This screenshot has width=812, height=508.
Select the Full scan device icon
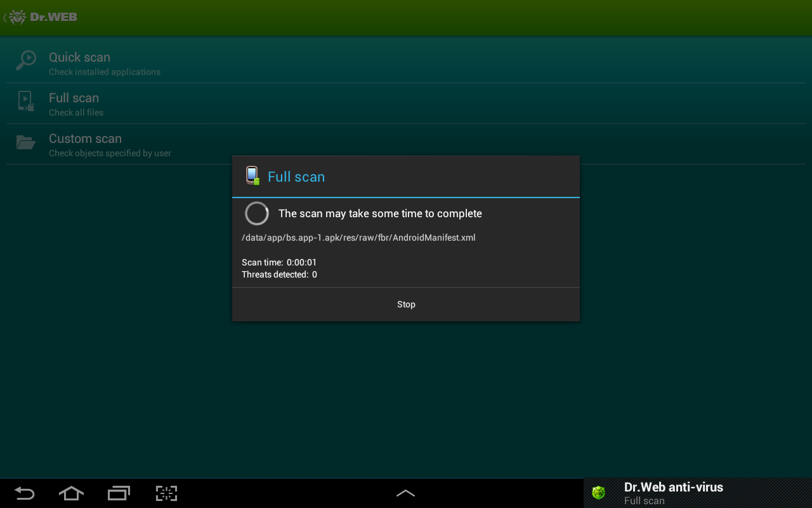tap(26, 101)
